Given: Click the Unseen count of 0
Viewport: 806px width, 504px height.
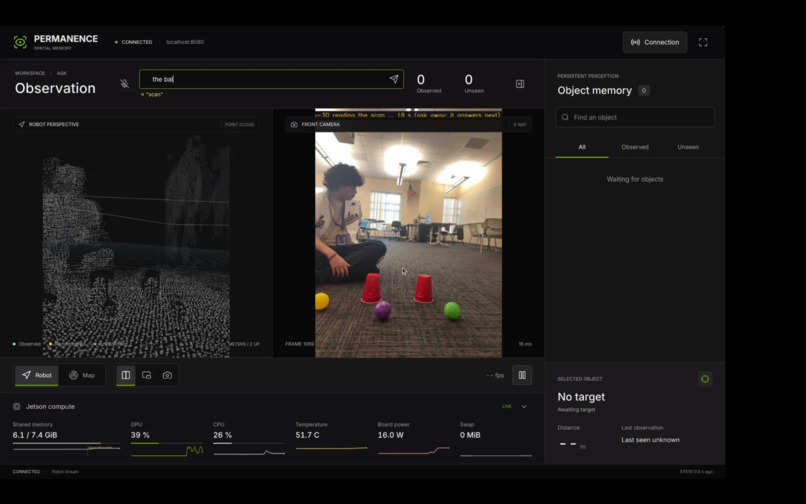Looking at the screenshot, I should pyautogui.click(x=468, y=80).
